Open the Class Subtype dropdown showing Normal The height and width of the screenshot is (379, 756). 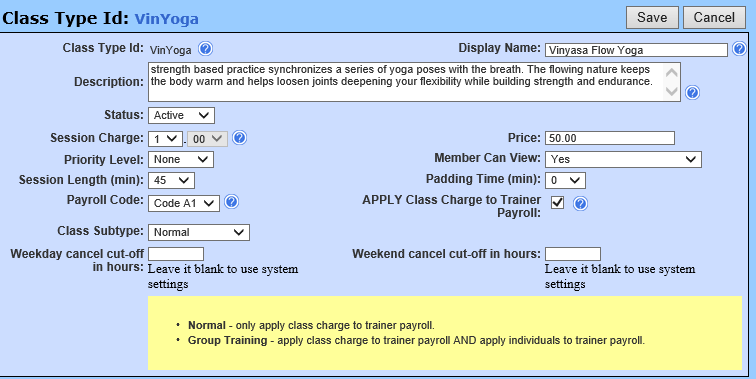click(199, 232)
